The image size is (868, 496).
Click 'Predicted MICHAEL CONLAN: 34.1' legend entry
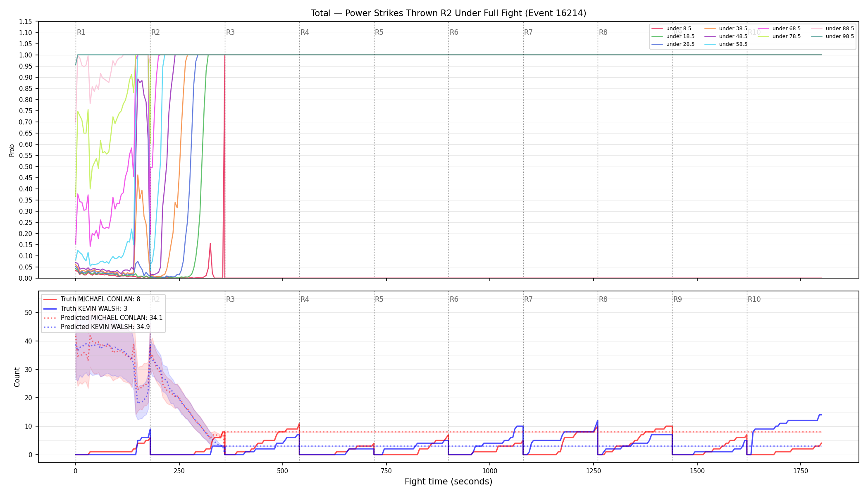pos(112,318)
